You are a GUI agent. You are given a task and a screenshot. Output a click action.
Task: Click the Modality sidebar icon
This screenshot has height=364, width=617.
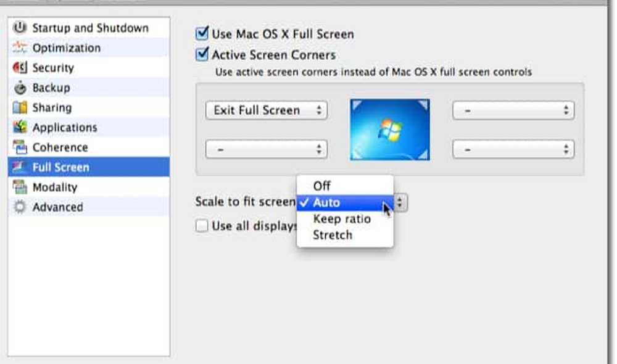point(20,187)
